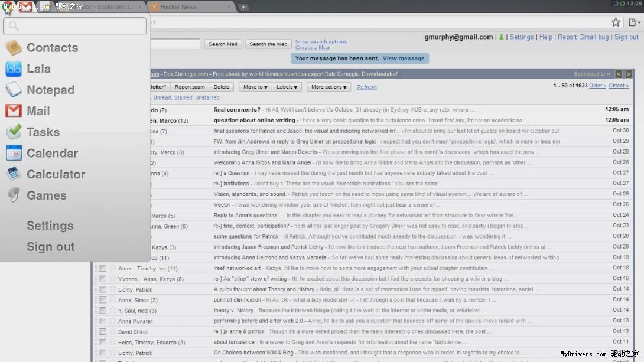
Task: Open the 'Vector' email from Oct 26
Action: tap(222, 204)
